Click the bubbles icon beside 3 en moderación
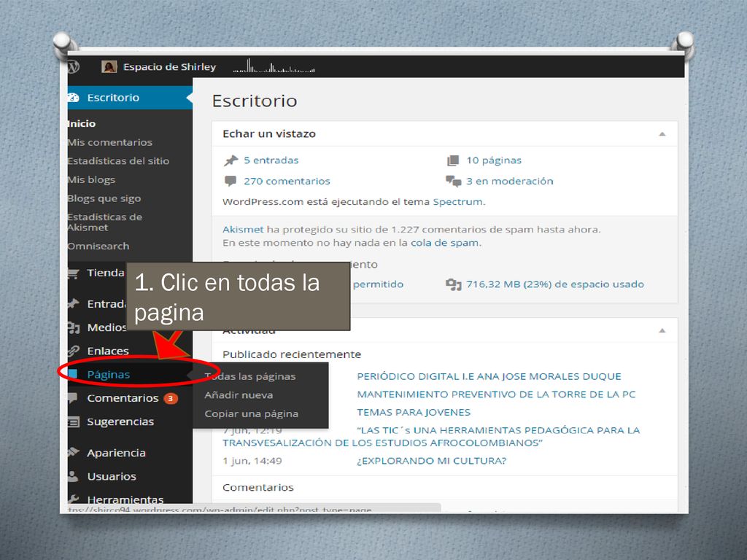 tap(454, 181)
